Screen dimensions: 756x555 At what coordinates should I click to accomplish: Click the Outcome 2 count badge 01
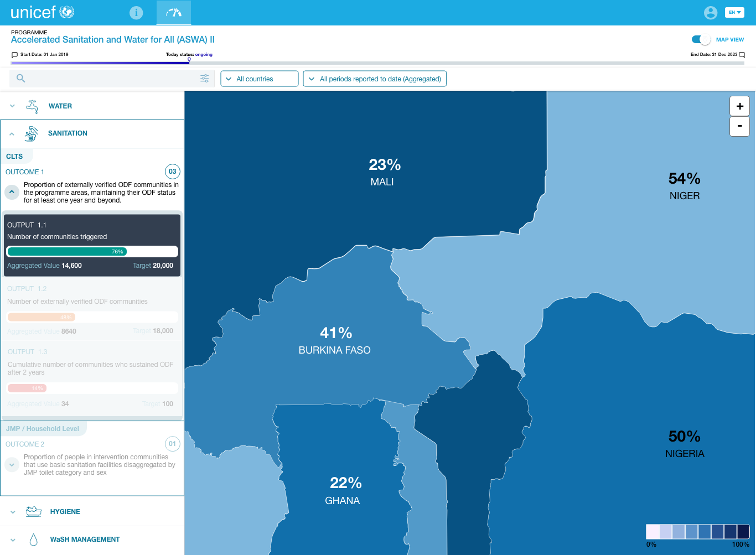pyautogui.click(x=173, y=444)
